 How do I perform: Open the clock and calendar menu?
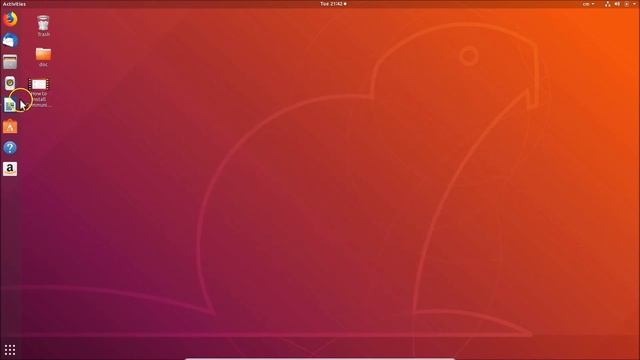tap(333, 4)
